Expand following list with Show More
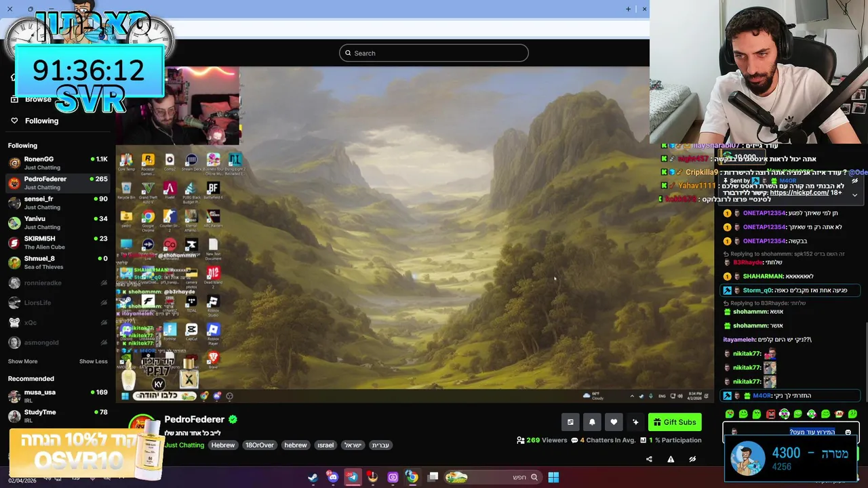Image resolution: width=868 pixels, height=488 pixels. 22,361
